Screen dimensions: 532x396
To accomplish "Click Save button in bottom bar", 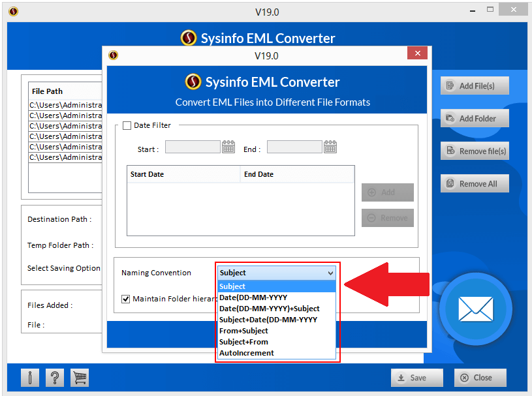I will 417,378.
